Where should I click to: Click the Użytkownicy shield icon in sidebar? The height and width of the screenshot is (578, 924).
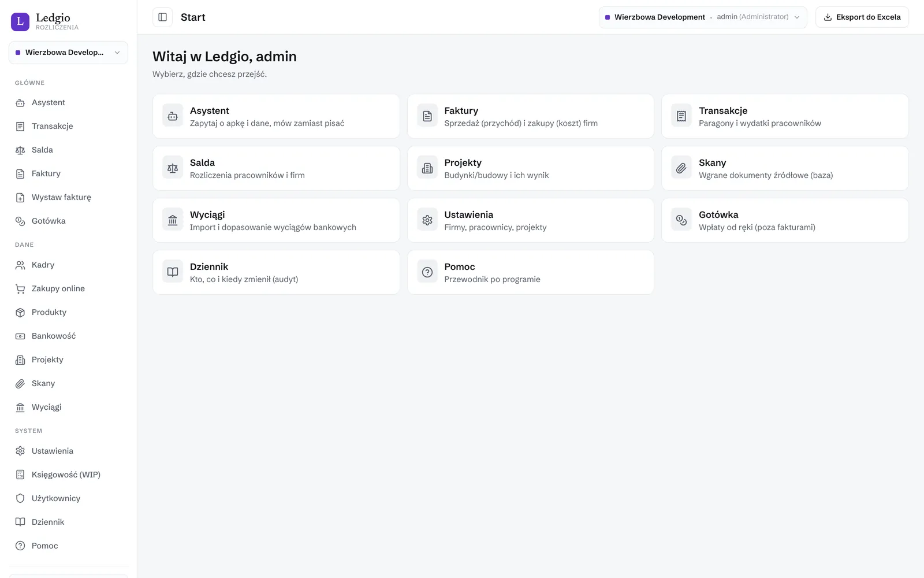(x=20, y=499)
